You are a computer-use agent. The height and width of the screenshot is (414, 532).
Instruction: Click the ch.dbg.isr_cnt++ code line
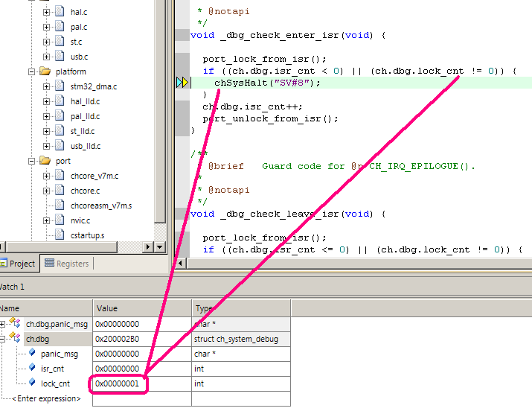pos(252,106)
